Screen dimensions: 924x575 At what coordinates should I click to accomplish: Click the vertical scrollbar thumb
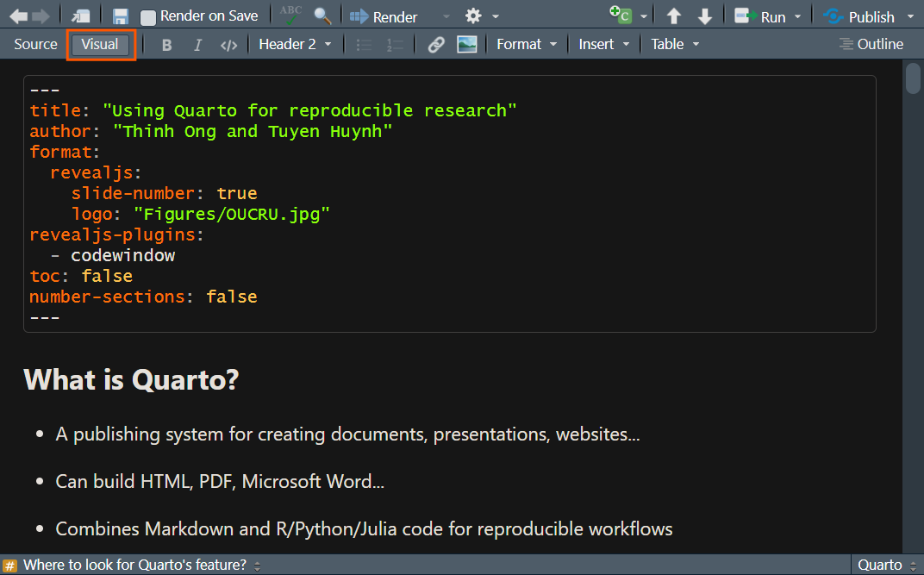point(913,79)
